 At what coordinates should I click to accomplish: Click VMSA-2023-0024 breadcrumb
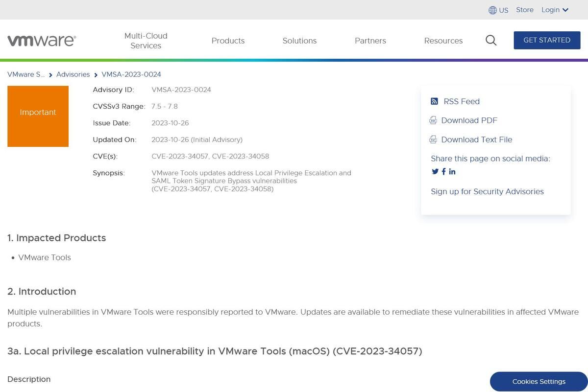131,74
